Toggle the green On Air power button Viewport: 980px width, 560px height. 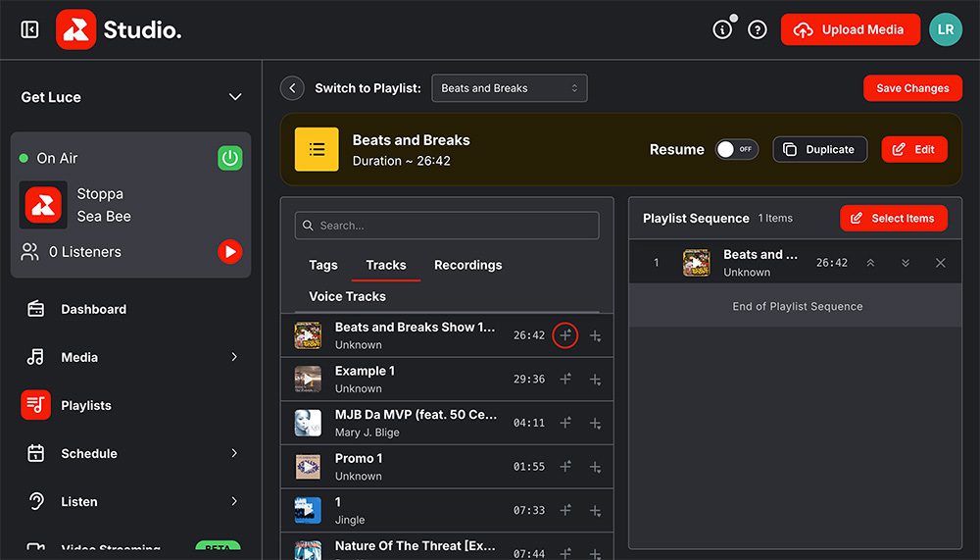[229, 158]
